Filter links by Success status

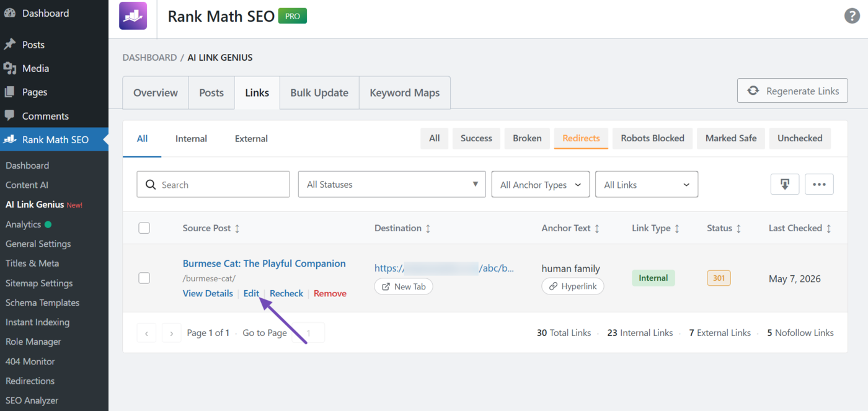[x=476, y=138]
